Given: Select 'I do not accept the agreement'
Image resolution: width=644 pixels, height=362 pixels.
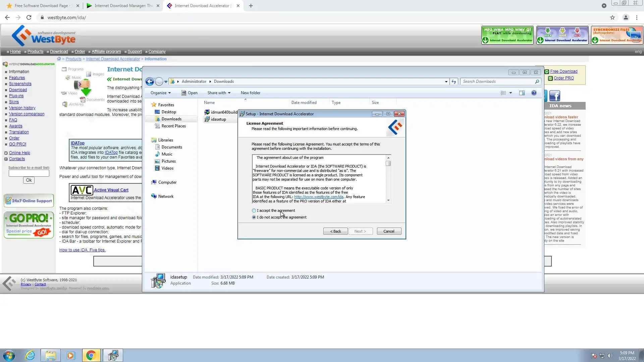Looking at the screenshot, I should (254, 217).
